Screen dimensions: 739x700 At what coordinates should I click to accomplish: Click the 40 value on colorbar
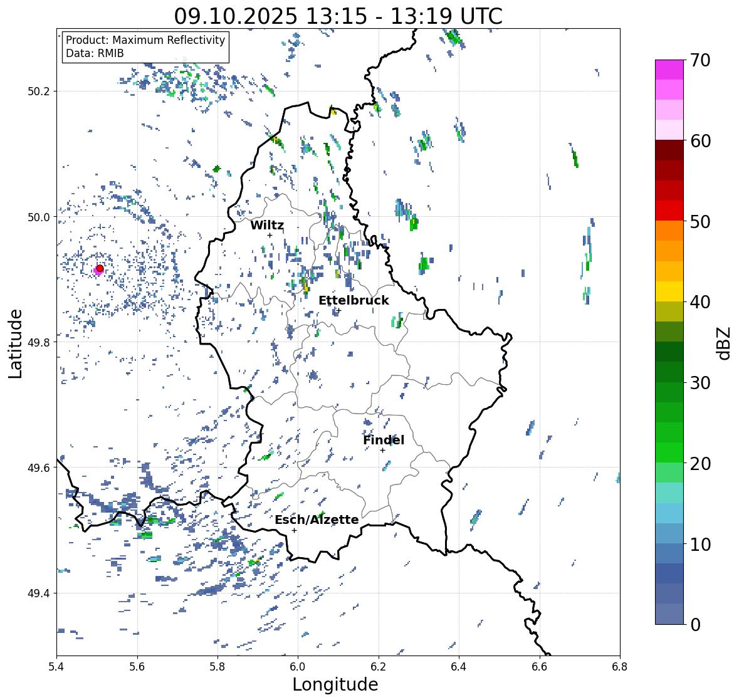pyautogui.click(x=700, y=302)
